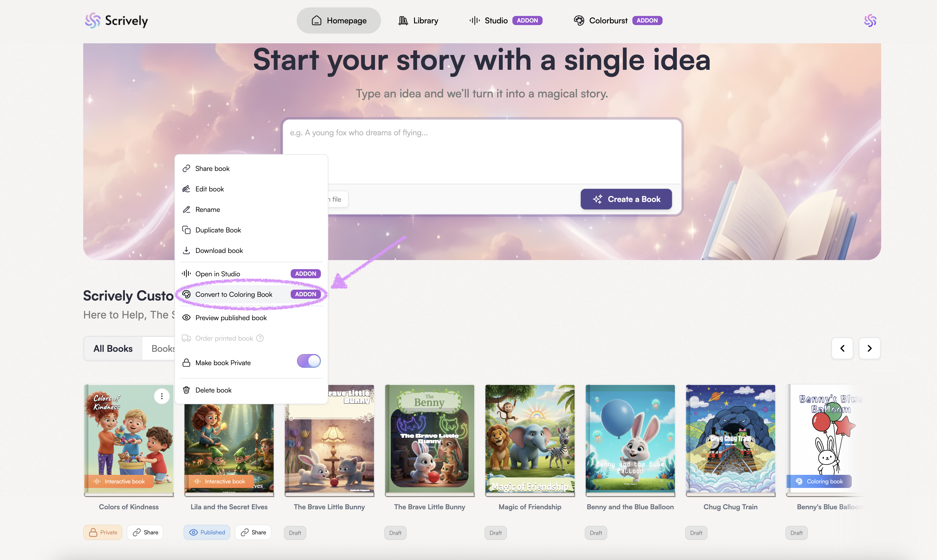Select Convert to Coloring Book option
Viewport: 937px width, 560px height.
click(234, 294)
